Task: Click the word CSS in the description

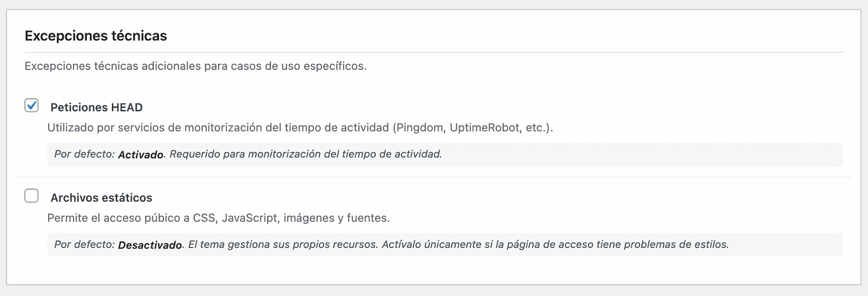Action: pyautogui.click(x=204, y=218)
